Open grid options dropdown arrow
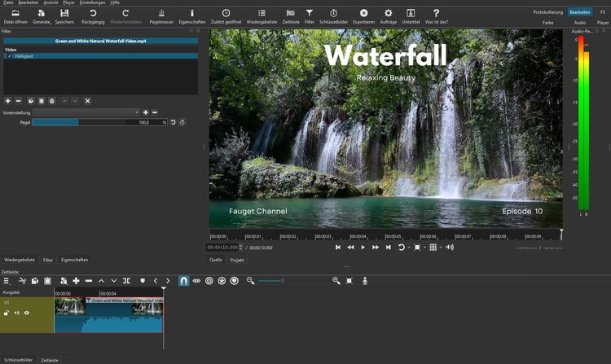Viewport: 611px width, 364px height. pos(440,248)
